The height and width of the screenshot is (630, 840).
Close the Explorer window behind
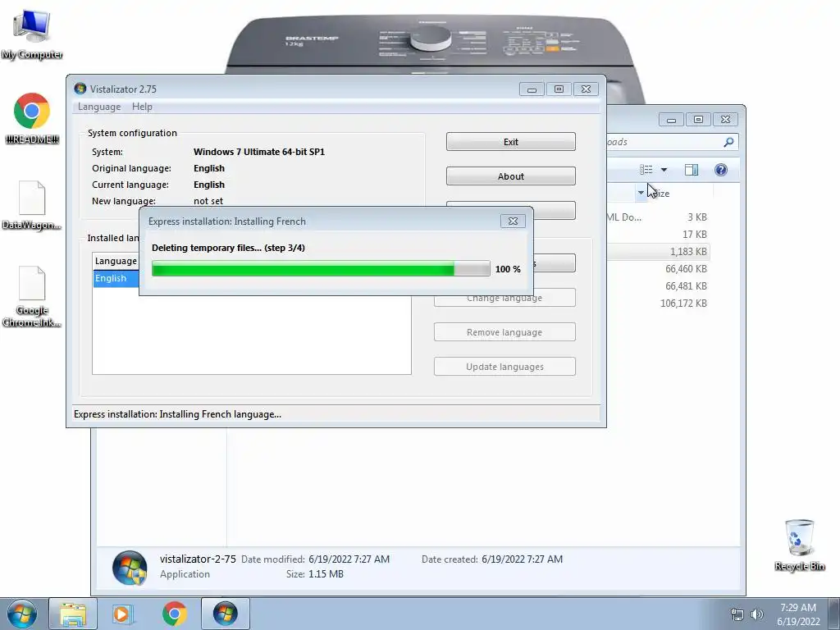click(725, 120)
